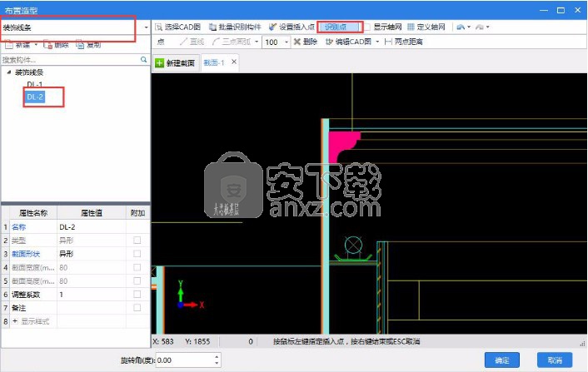Click the 新建 icon in left panel
Image resolution: width=588 pixels, height=372 pixels.
(x=7, y=44)
